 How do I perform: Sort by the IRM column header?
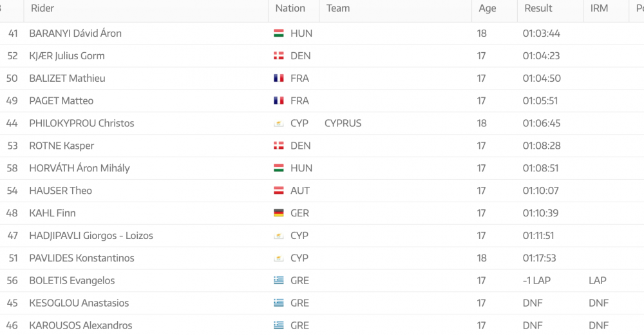tap(600, 8)
